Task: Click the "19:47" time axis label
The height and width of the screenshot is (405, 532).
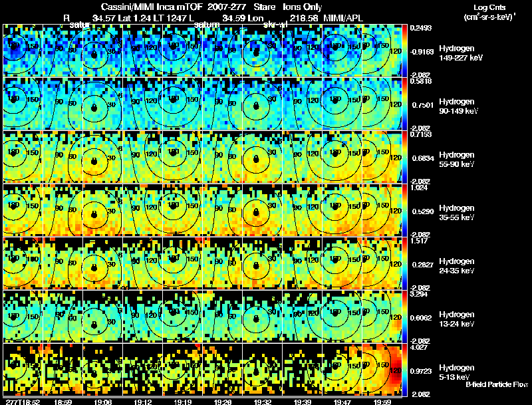Action: [342, 402]
